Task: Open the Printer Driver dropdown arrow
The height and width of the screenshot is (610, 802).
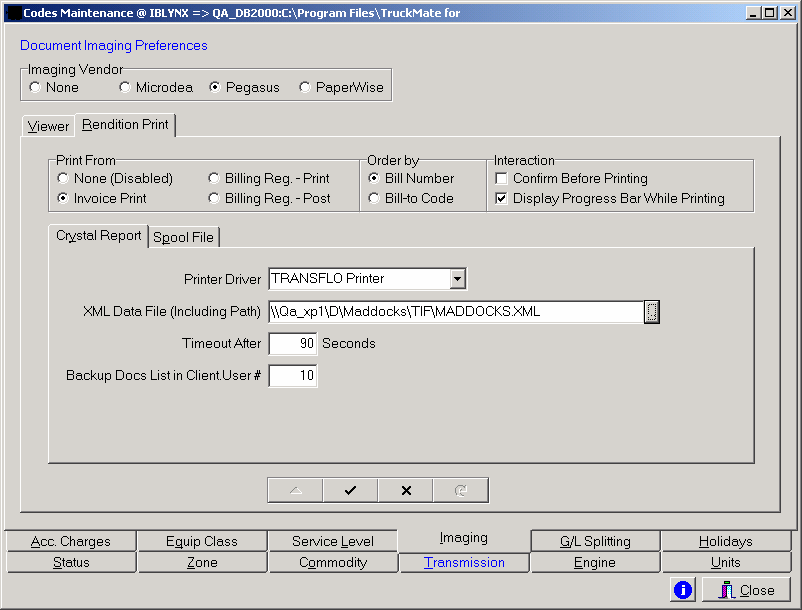Action: [457, 279]
